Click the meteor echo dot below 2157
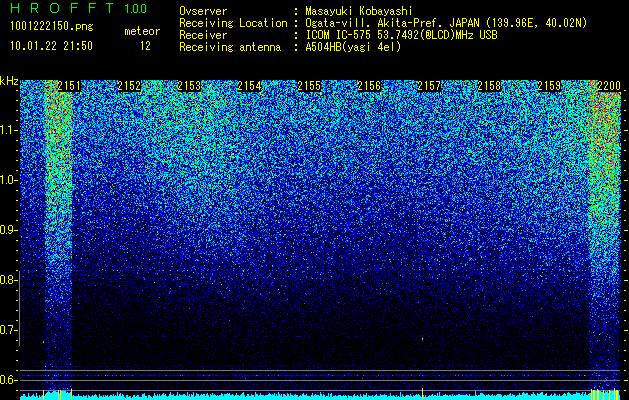 [x=422, y=339]
